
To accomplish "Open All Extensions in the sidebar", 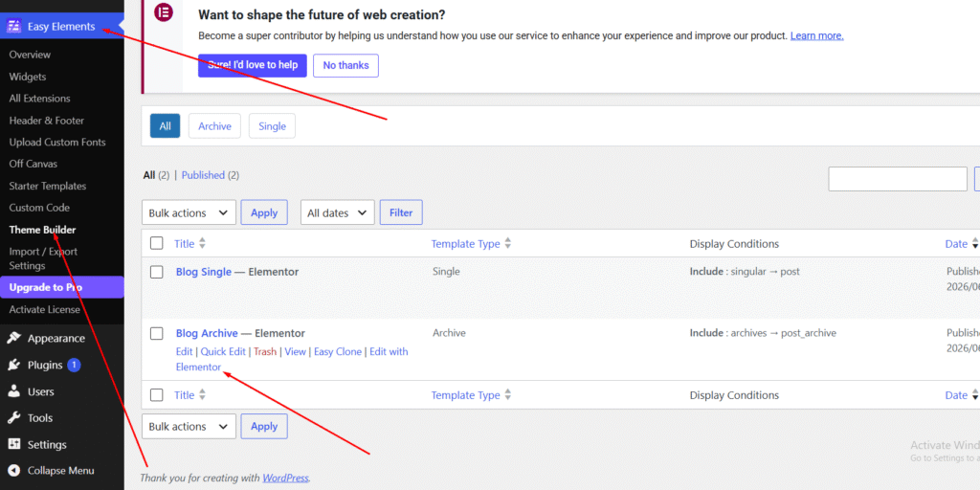I will pyautogui.click(x=39, y=99).
